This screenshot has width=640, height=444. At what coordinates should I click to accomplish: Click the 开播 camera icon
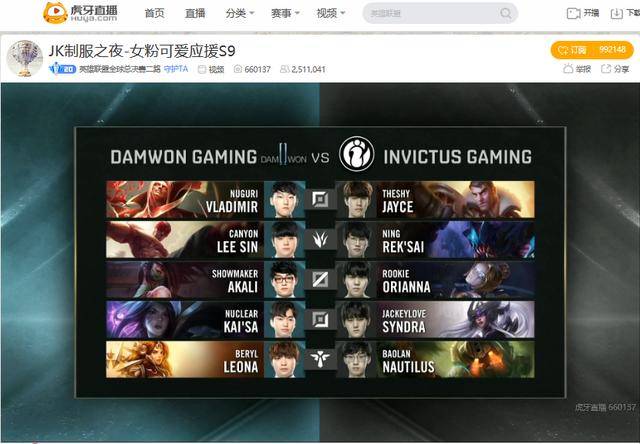point(573,13)
